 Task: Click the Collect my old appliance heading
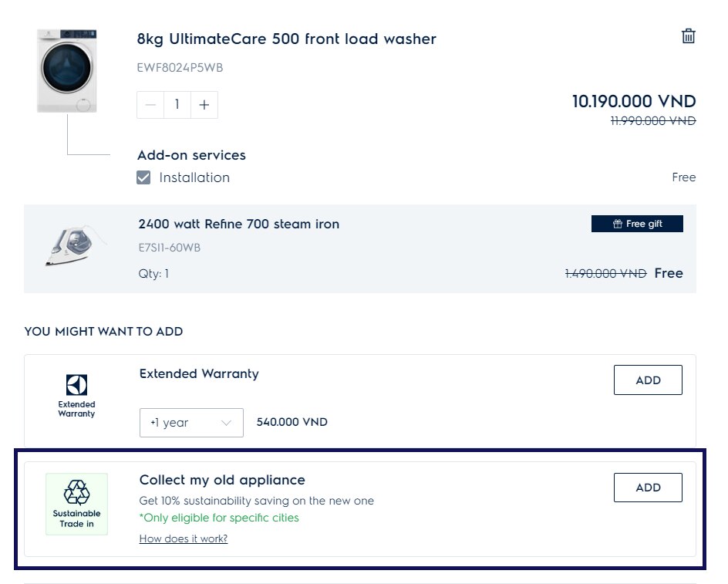(x=222, y=480)
